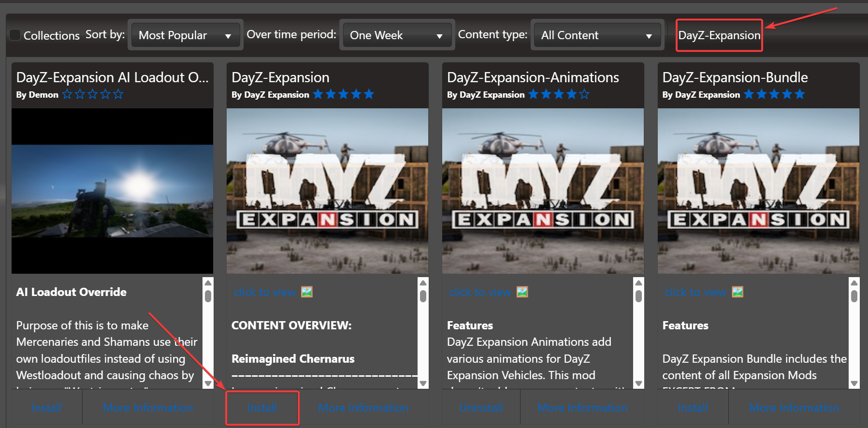
Task: Click the DayZ-Expansion search field
Action: (719, 35)
